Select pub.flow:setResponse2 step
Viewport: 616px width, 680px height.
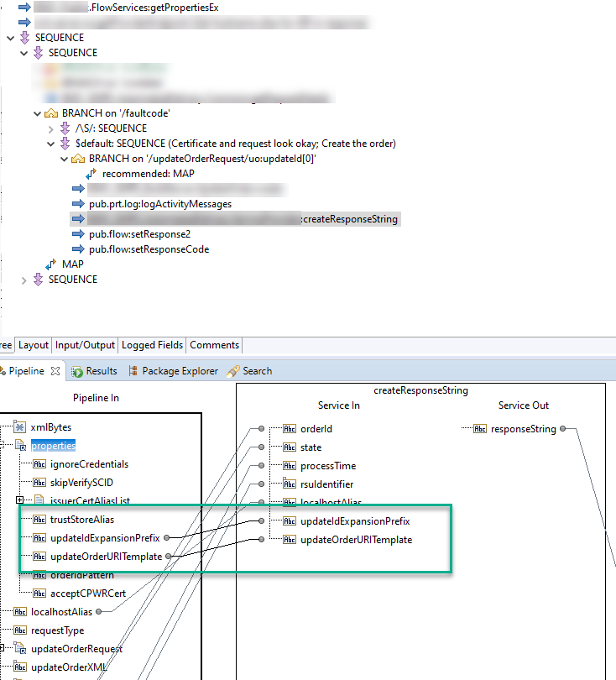coord(139,234)
